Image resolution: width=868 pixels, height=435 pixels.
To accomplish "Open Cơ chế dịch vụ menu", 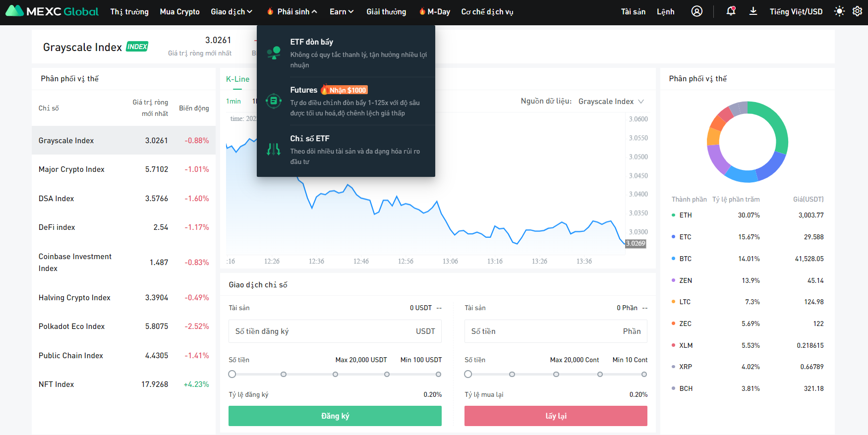I will 487,11.
